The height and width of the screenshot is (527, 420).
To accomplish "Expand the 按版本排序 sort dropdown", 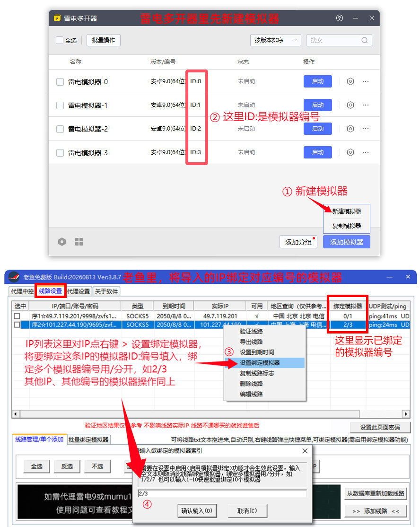I will pos(276,40).
